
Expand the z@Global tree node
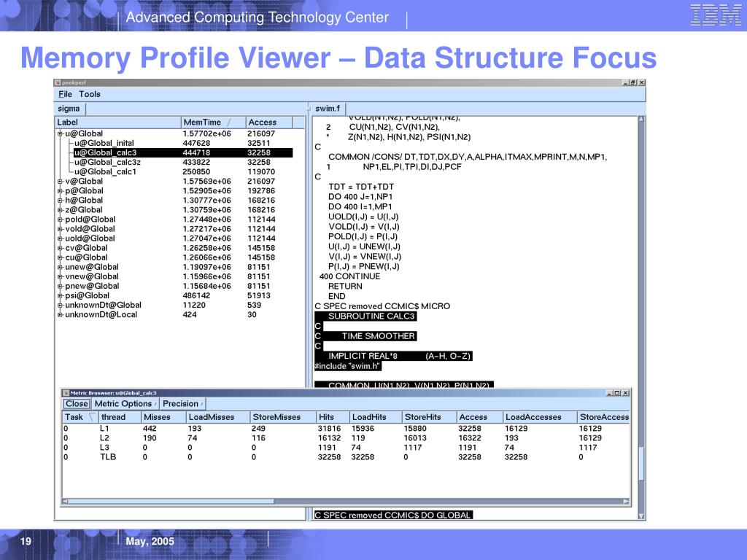(x=60, y=210)
